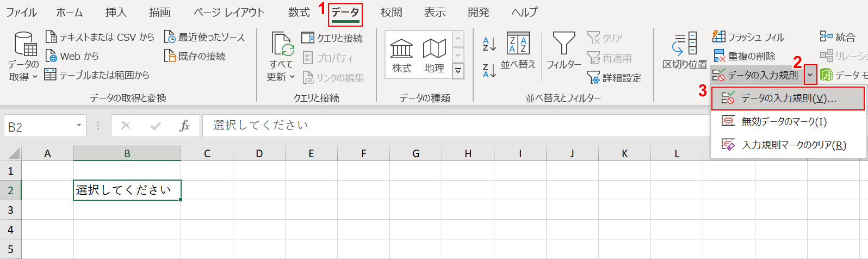
Task: Import from テキストまたは CSV から
Action: coord(100,37)
